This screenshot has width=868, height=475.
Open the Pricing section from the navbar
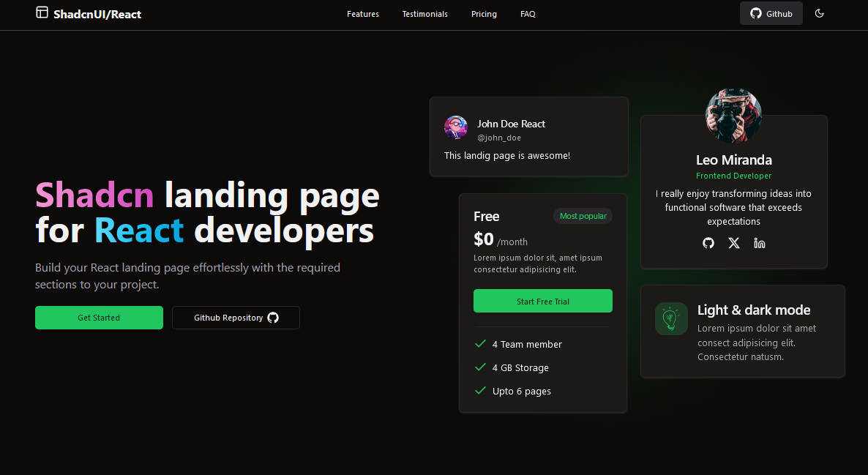[x=484, y=13]
